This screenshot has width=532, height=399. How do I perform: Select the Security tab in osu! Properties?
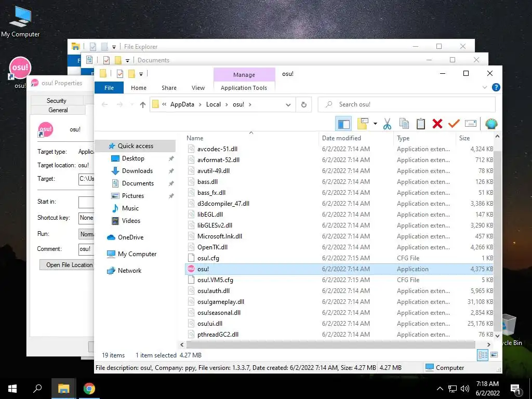[x=57, y=100]
